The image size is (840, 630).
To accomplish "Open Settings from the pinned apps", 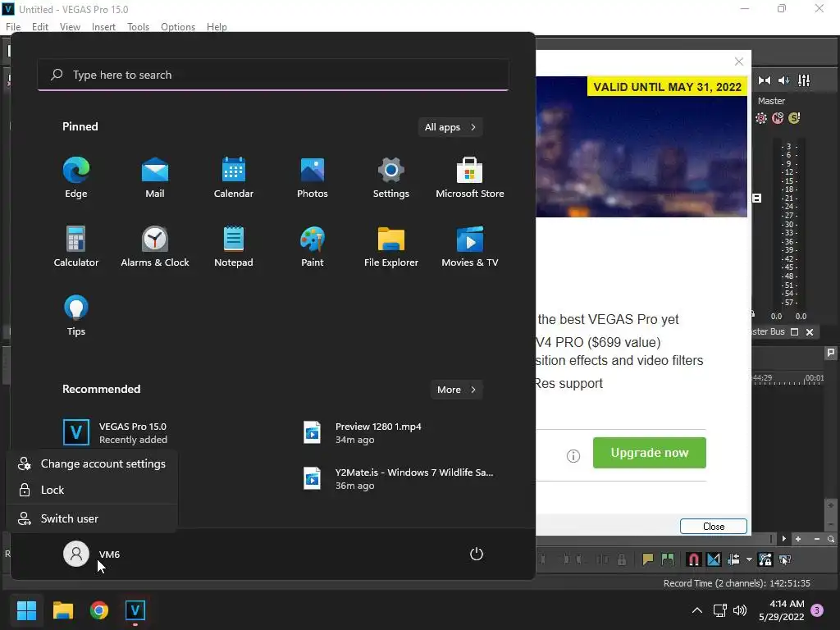I will (x=391, y=177).
